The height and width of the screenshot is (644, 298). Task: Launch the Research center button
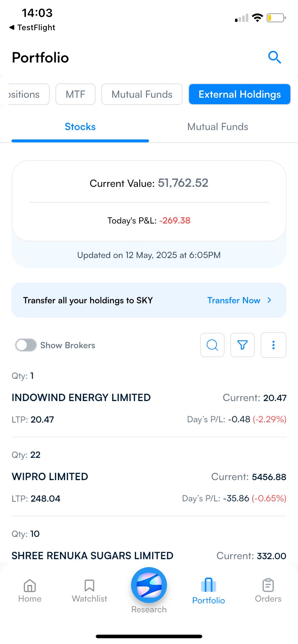coord(149,585)
